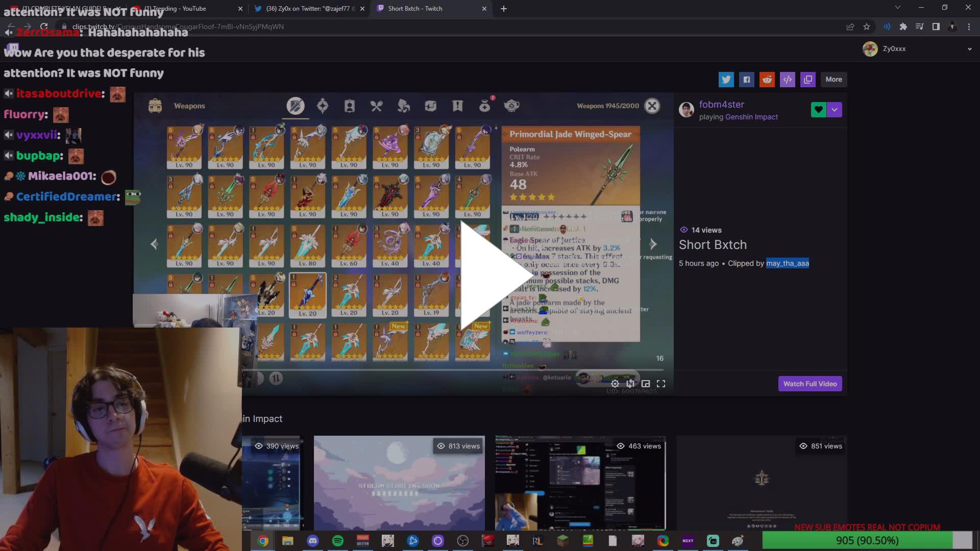The height and width of the screenshot is (551, 980).
Task: Toggle fullscreen on the clip player
Action: point(661,383)
